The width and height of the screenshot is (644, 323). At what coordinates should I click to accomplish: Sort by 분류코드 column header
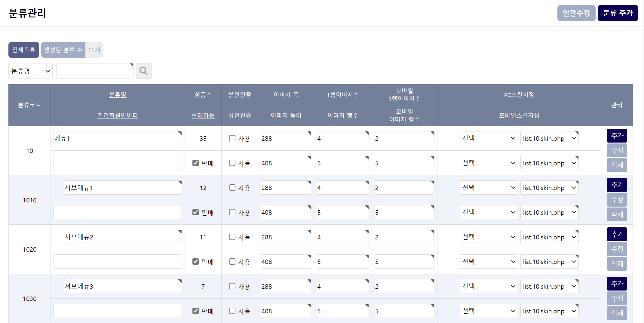(x=29, y=105)
